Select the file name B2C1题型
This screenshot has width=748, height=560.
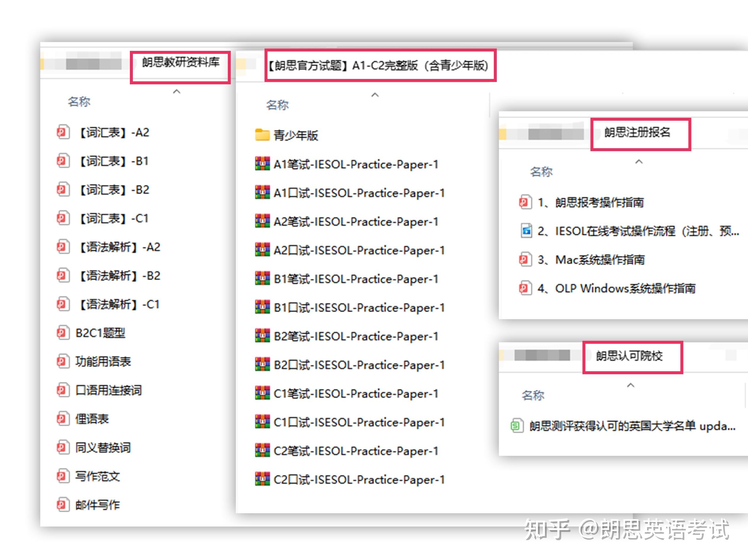[100, 333]
